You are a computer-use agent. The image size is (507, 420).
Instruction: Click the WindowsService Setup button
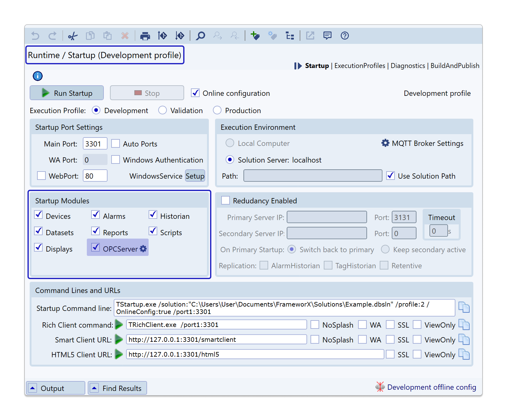195,176
